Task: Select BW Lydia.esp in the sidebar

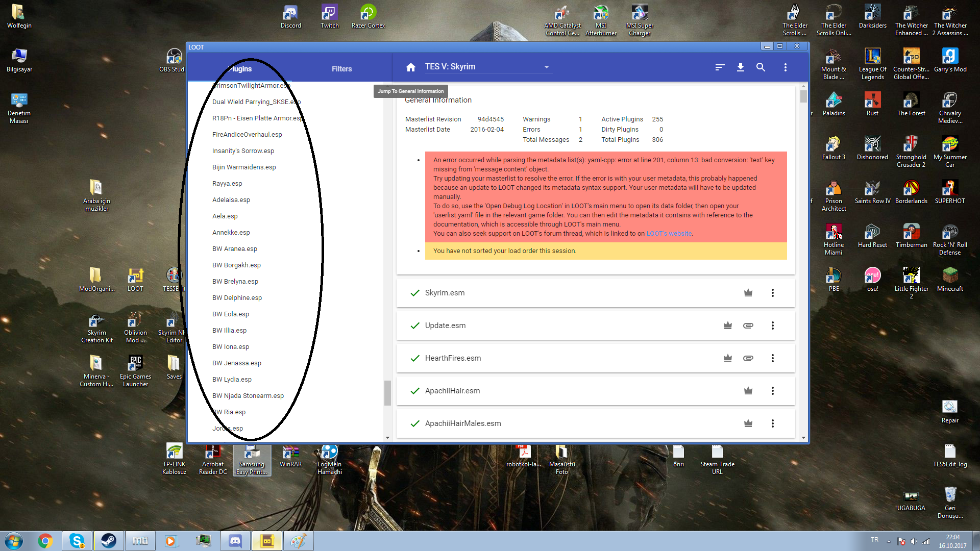Action: (232, 380)
